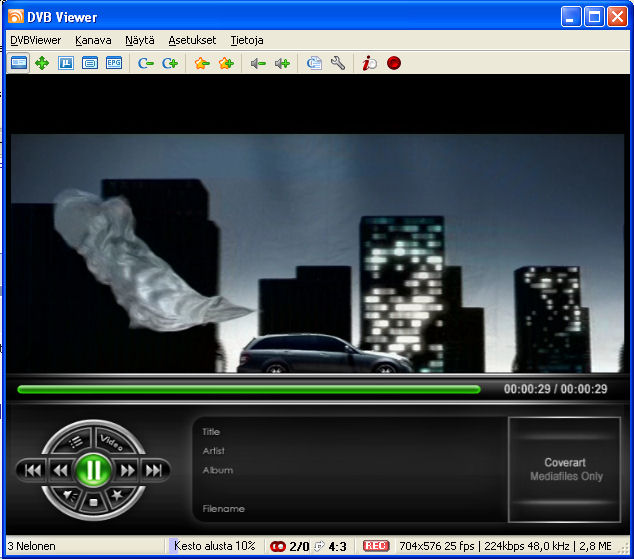This screenshot has width=634, height=559.
Task: Click the green four-arrow fullscreen icon
Action: point(42,63)
